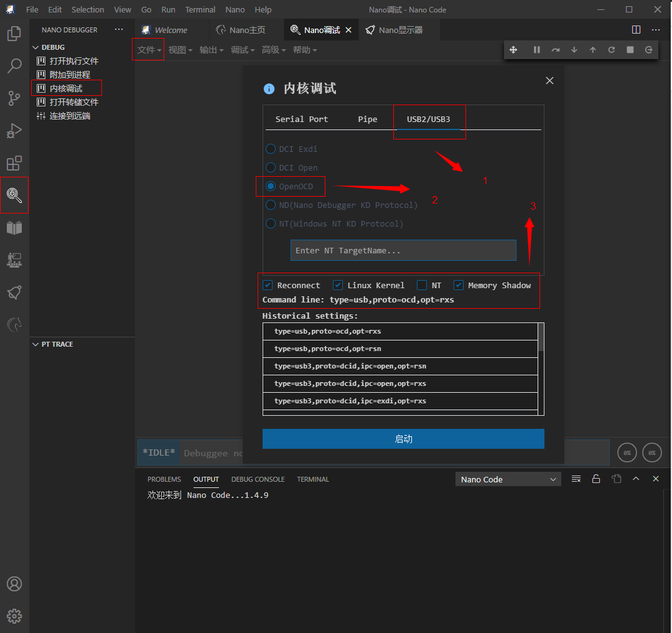Open Nano Debugger panel more actions

click(119, 30)
